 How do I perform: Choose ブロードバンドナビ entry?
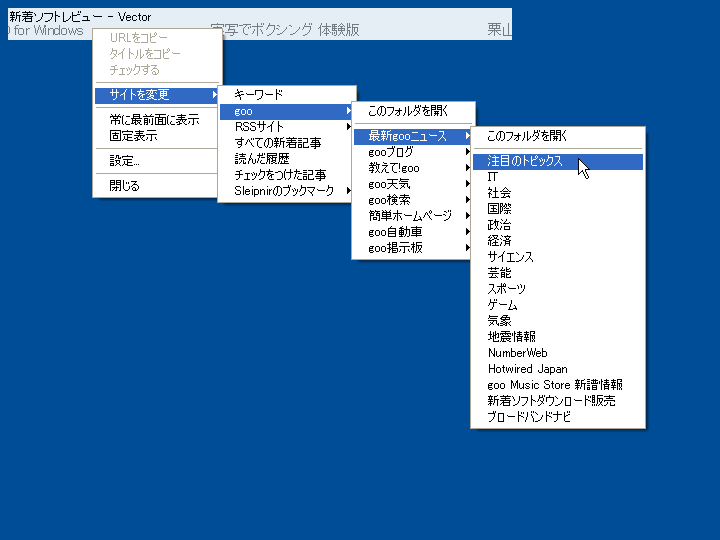[558, 416]
